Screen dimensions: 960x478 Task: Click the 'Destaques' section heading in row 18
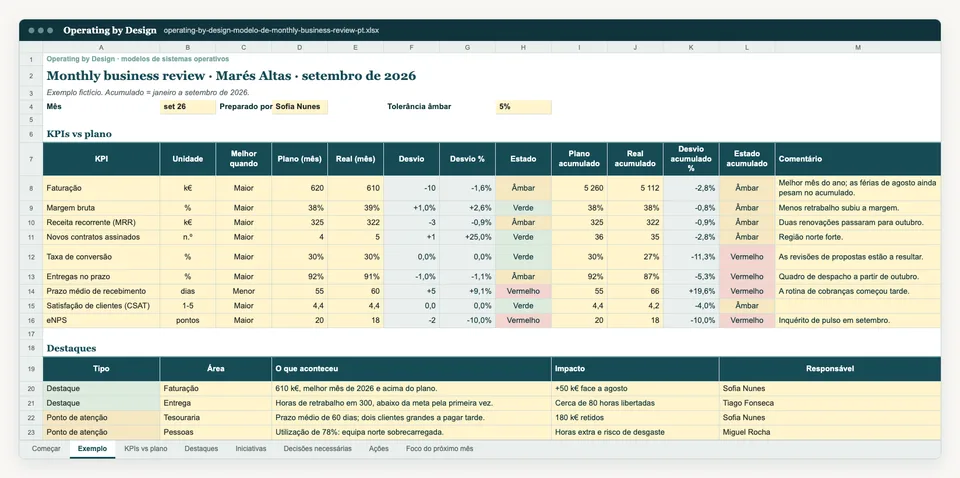71,348
